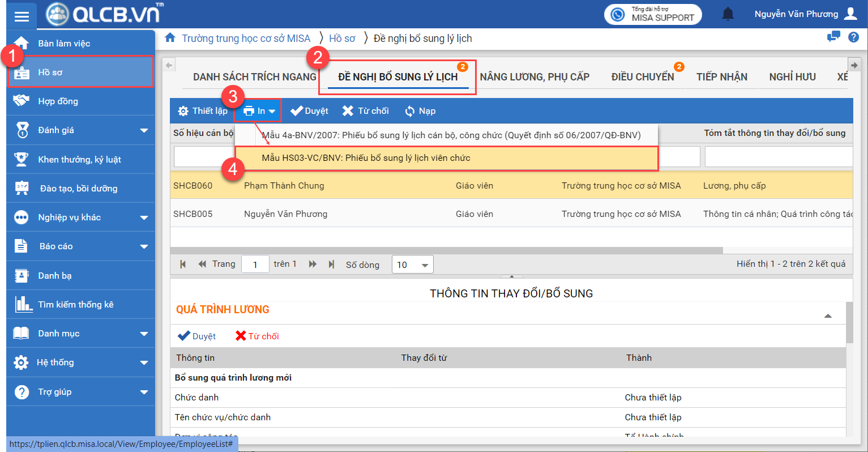Screen dimensions: 868x452
Task: Open the Số dòng rows-per-page dropdown
Action: (412, 265)
